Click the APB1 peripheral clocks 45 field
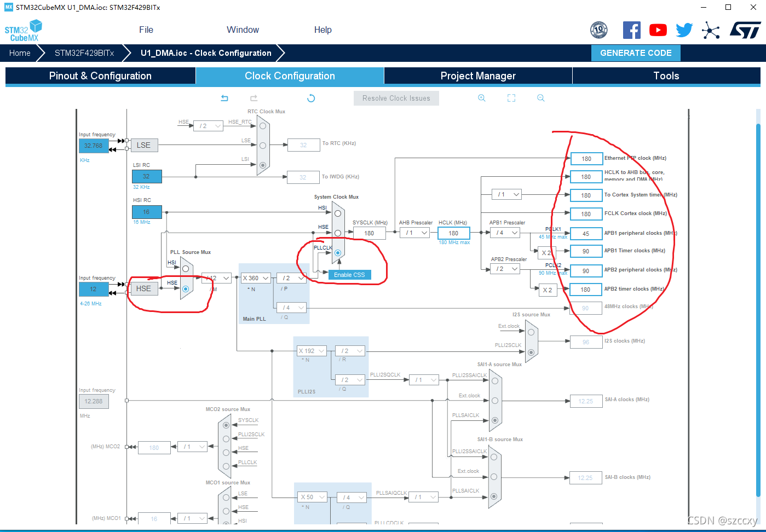The image size is (766, 532). tap(586, 234)
